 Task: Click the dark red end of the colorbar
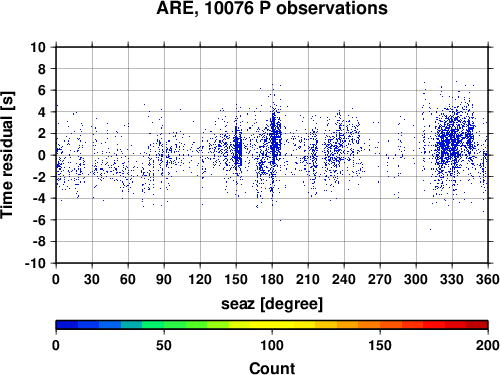click(477, 325)
